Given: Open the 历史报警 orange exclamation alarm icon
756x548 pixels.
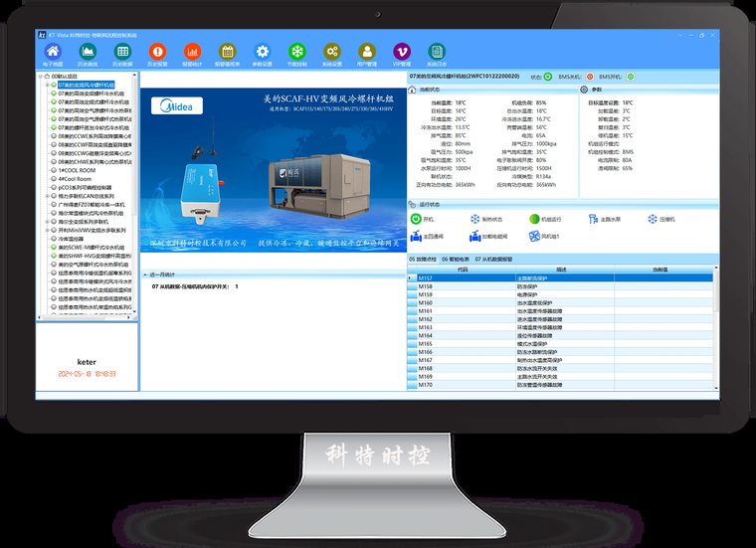Looking at the screenshot, I should pos(157,51).
